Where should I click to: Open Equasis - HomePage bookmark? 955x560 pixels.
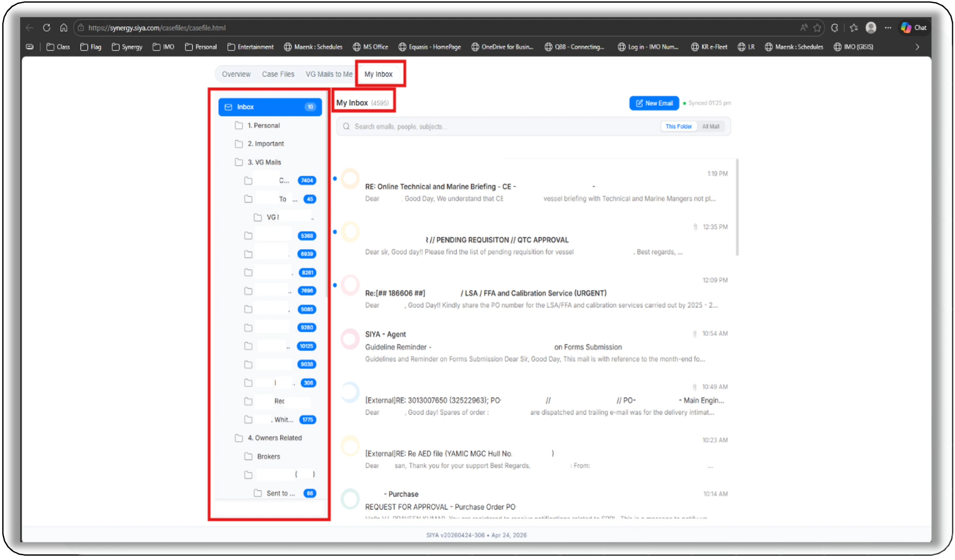[430, 47]
